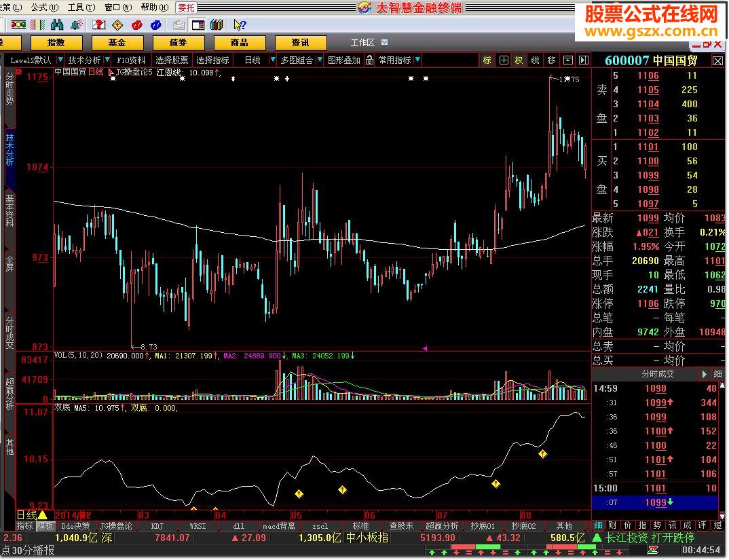Screen dimensions: 729x560
Task: Expand the 多图组合 dropdown
Action: (320, 60)
